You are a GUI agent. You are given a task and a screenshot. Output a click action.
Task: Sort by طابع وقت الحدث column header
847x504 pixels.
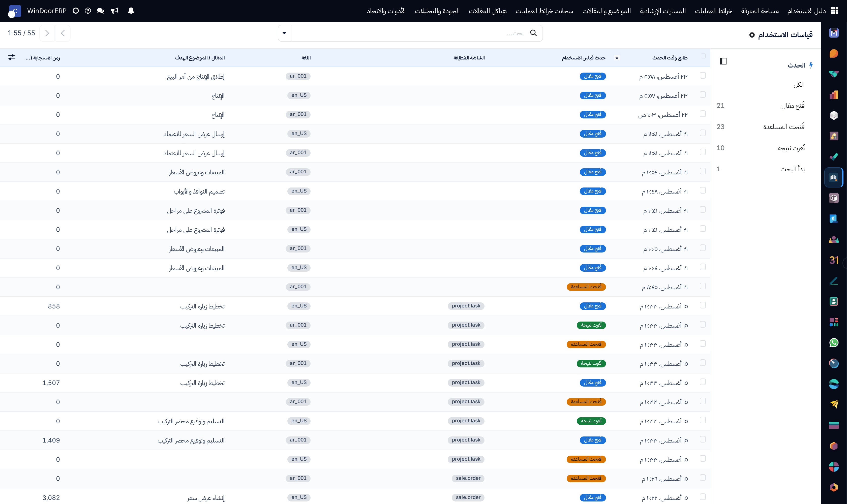670,58
